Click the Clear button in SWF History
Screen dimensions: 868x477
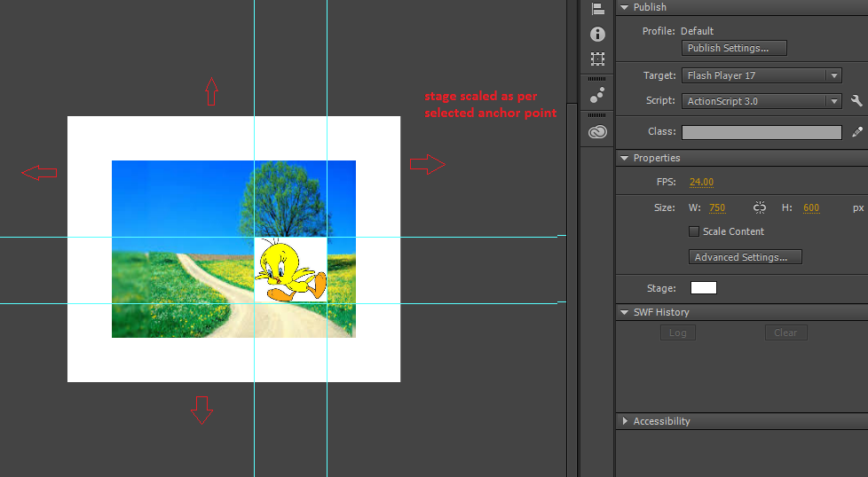click(785, 332)
